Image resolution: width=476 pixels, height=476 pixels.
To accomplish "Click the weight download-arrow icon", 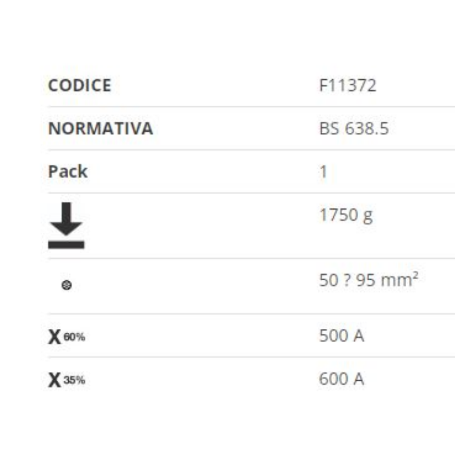I will pos(66,225).
